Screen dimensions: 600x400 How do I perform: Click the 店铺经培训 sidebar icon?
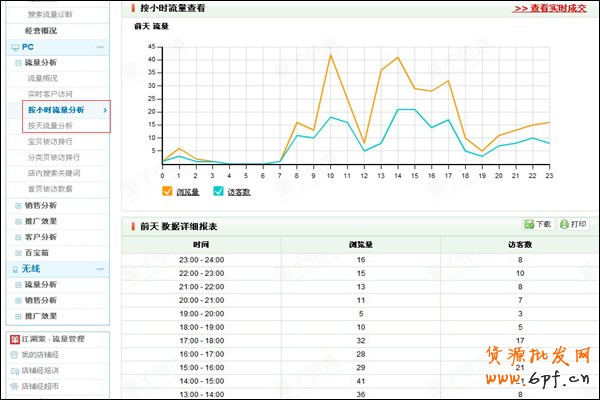click(14, 370)
